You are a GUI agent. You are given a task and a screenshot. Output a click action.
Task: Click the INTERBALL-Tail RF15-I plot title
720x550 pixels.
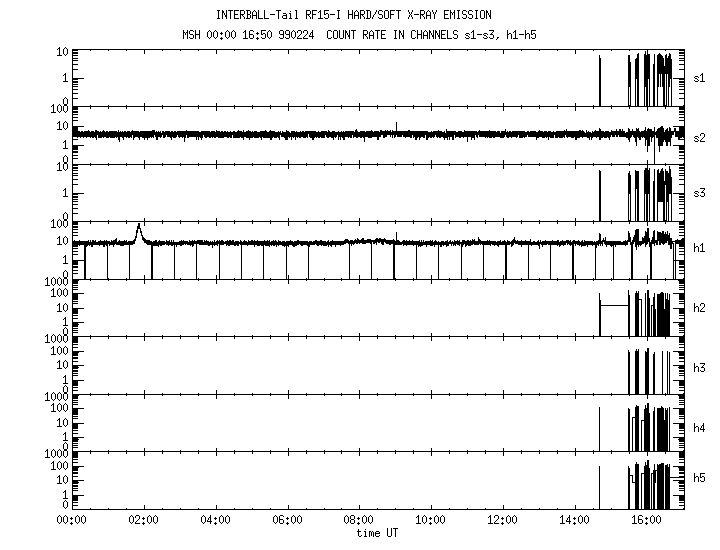tap(353, 15)
